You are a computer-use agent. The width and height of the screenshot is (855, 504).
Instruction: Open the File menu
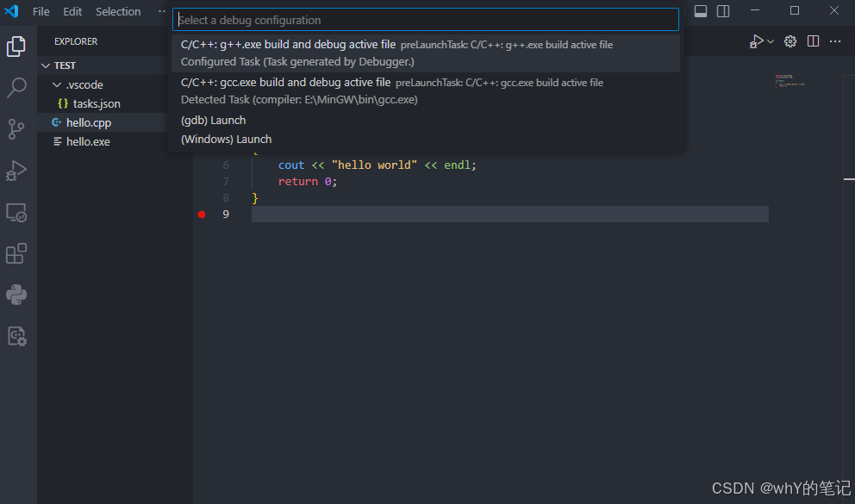coord(41,11)
